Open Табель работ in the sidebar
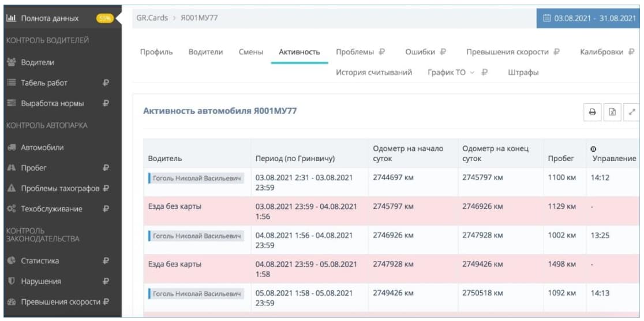The image size is (644, 321). pos(44,83)
